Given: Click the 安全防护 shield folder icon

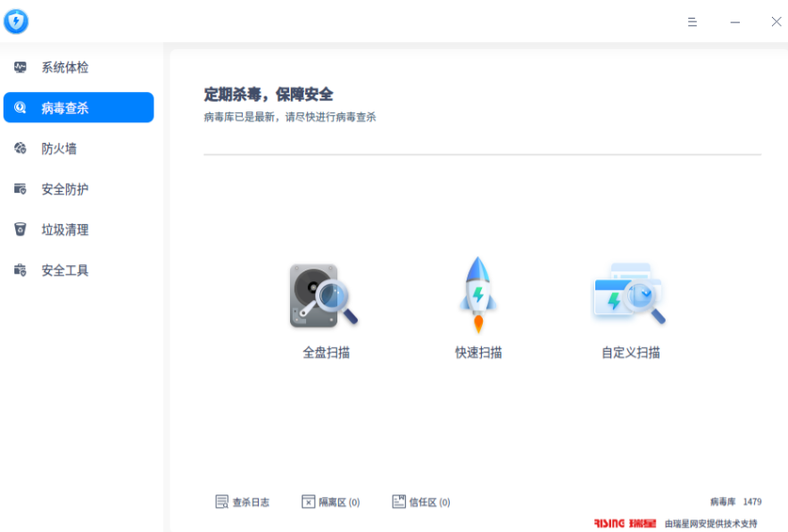Looking at the screenshot, I should point(21,188).
